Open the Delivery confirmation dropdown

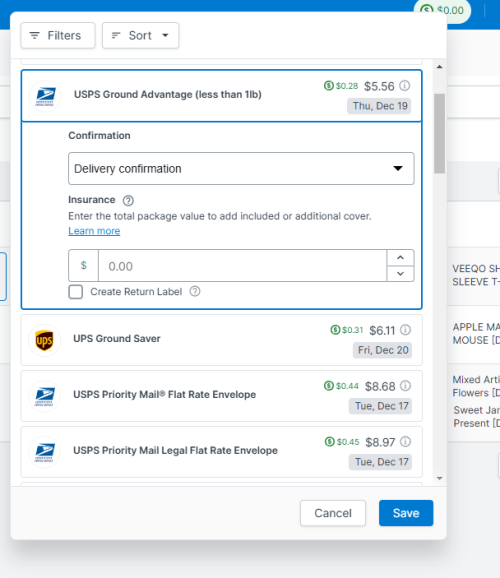(241, 168)
